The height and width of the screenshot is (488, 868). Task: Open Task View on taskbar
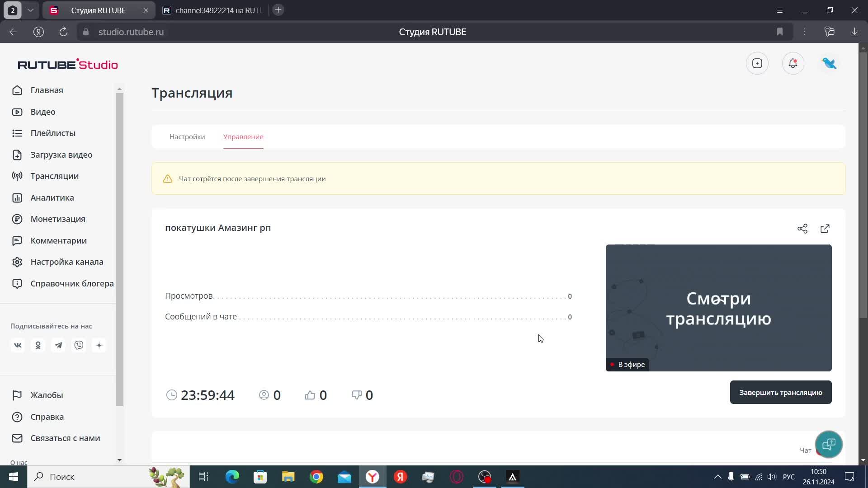tap(203, 477)
